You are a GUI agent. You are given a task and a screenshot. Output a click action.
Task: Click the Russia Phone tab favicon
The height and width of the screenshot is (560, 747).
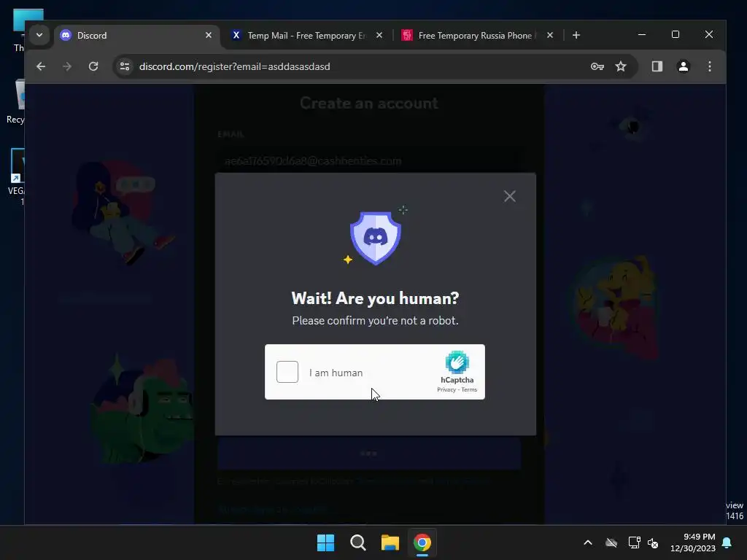[407, 35]
